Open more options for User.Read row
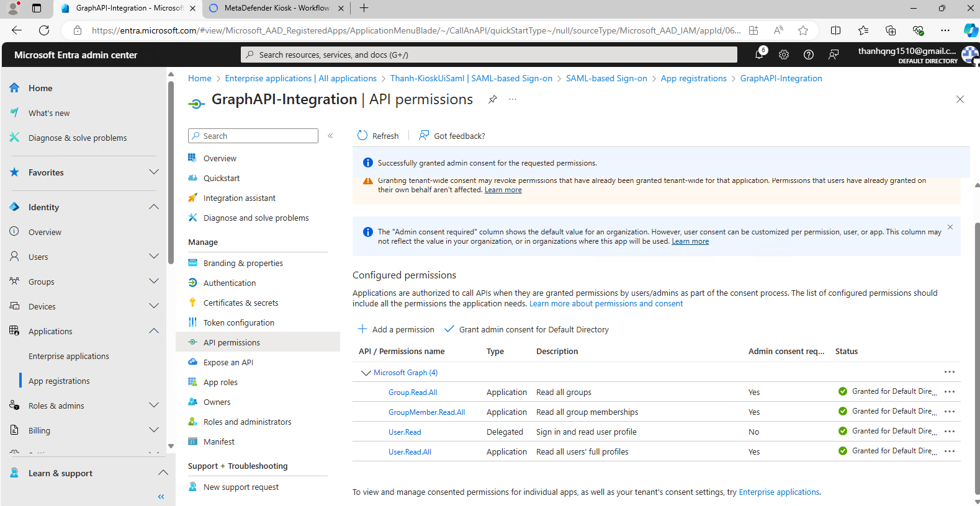Screen dimensions: 980x506 coord(950,432)
